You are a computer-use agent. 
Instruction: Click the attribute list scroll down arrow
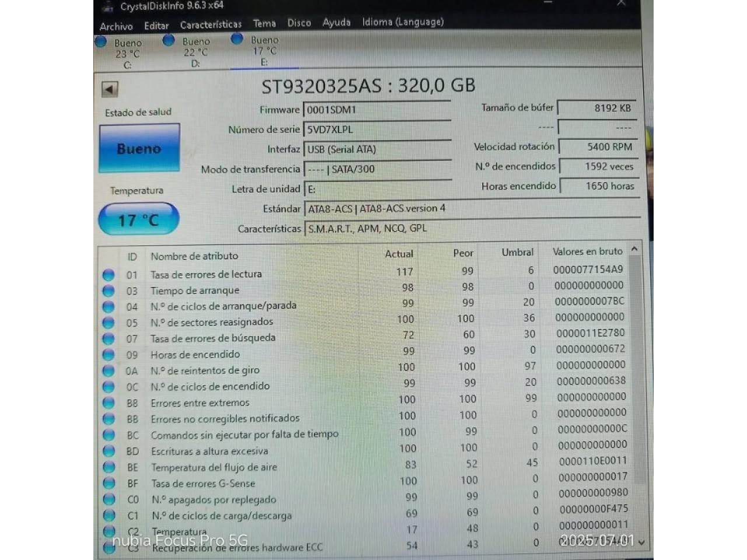(x=641, y=542)
